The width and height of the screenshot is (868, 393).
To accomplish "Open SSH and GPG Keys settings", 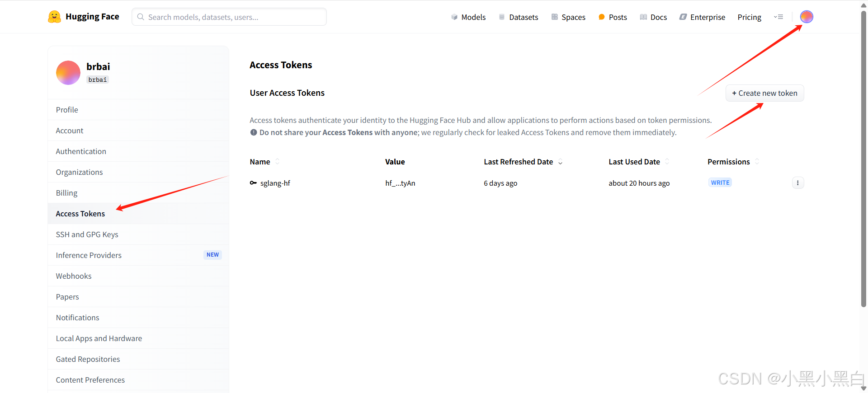I will click(x=138, y=234).
